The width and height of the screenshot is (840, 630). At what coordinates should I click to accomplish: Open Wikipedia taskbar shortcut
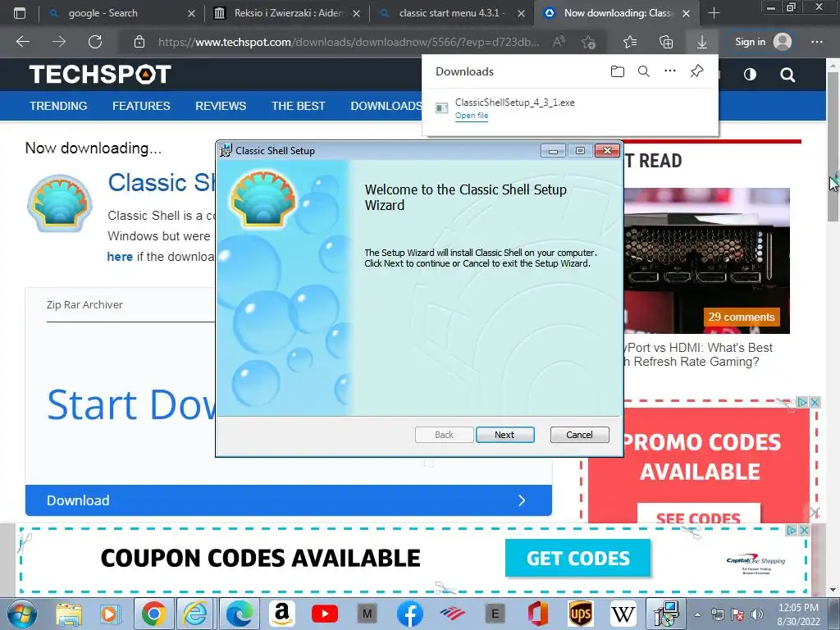[623, 614]
